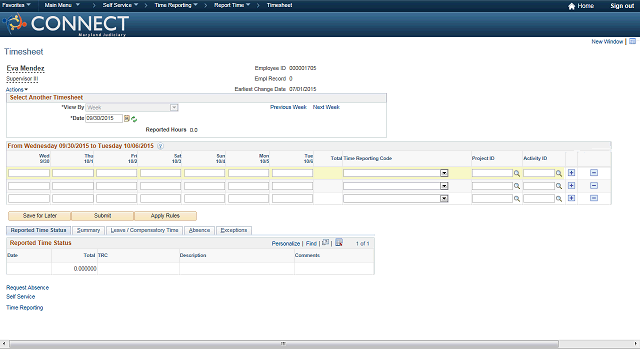Image resolution: width=640 pixels, height=360 pixels.
Task: Delete the first timesheet row
Action: 594,173
